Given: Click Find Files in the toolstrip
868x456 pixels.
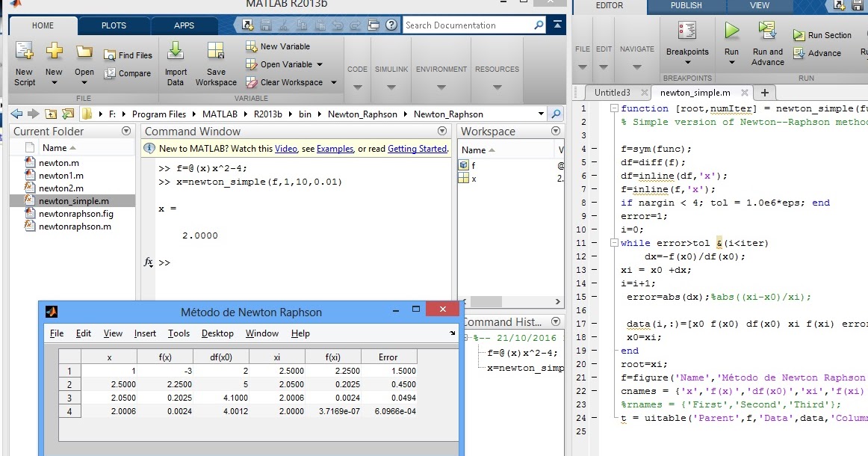Looking at the screenshot, I should click(x=128, y=55).
